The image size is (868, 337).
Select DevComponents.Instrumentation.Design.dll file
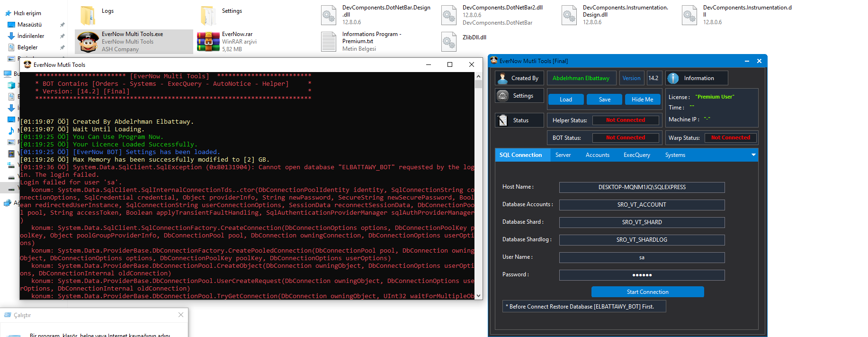tap(616, 15)
